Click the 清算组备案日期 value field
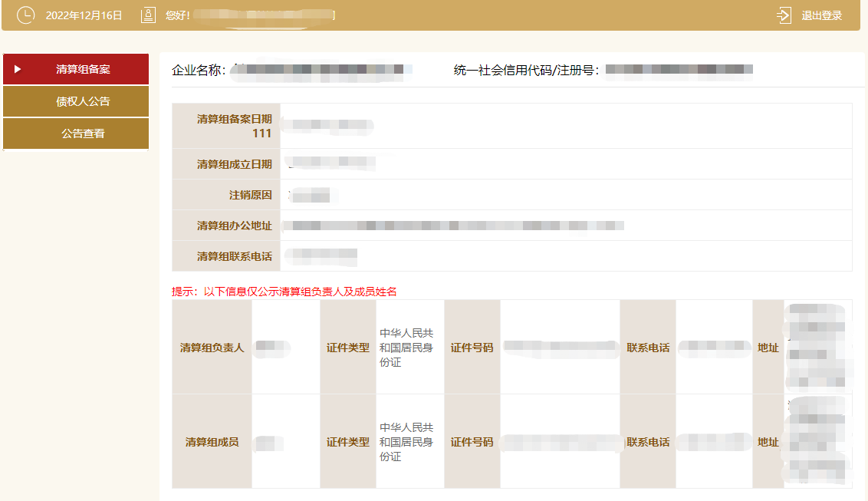 [x=327, y=126]
